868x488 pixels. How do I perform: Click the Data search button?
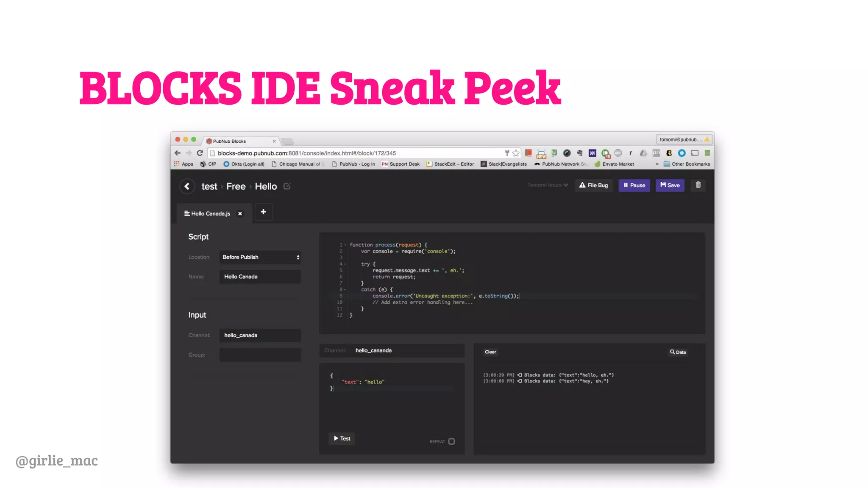click(678, 352)
